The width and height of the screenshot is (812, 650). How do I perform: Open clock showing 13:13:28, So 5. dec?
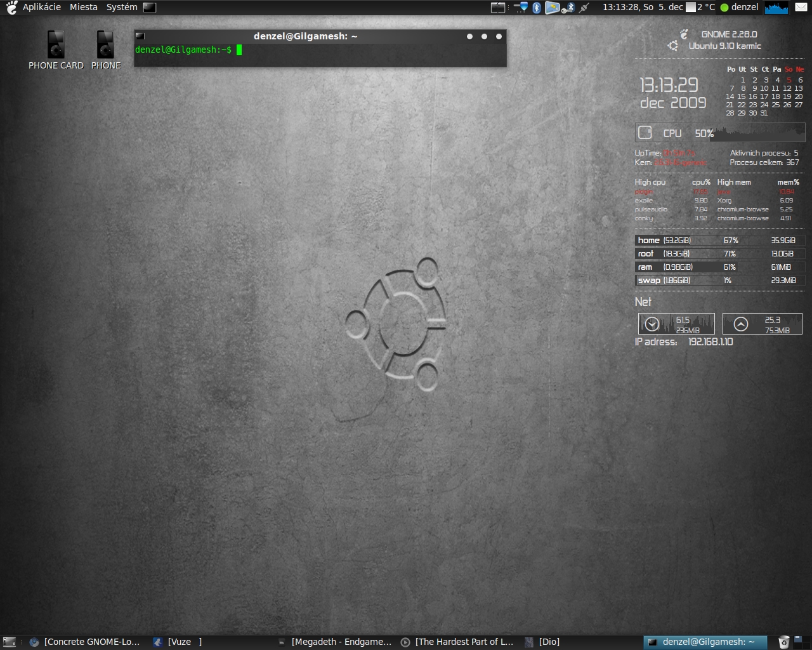click(643, 7)
